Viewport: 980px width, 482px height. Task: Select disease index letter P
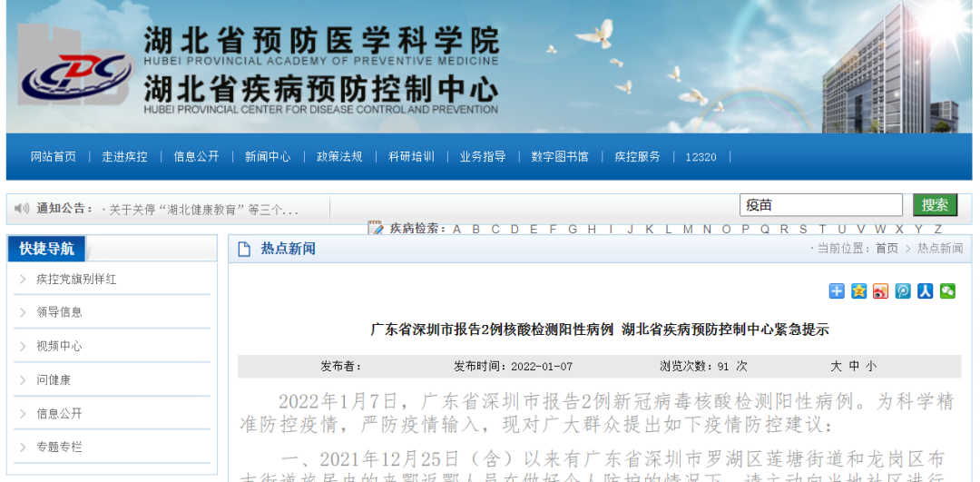pyautogui.click(x=745, y=229)
